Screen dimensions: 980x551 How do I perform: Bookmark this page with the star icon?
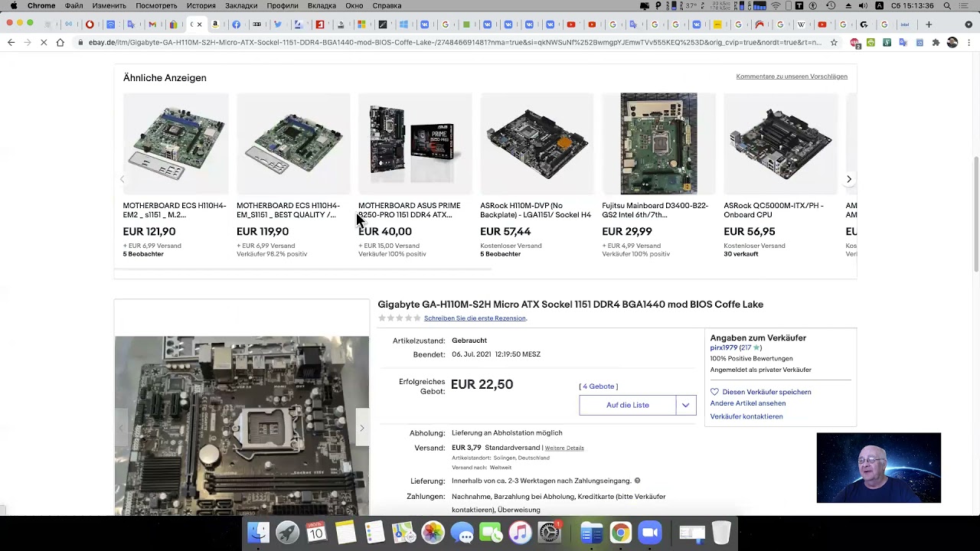click(x=834, y=43)
